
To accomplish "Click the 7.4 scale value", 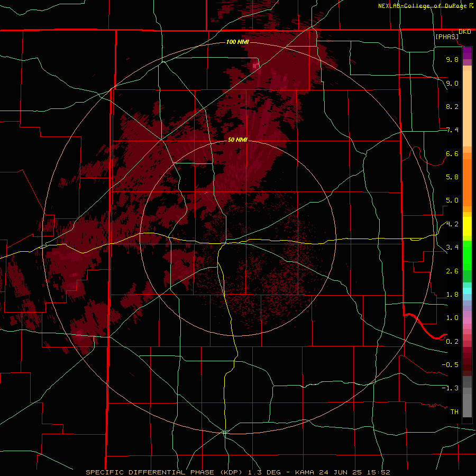I will pos(452,130).
